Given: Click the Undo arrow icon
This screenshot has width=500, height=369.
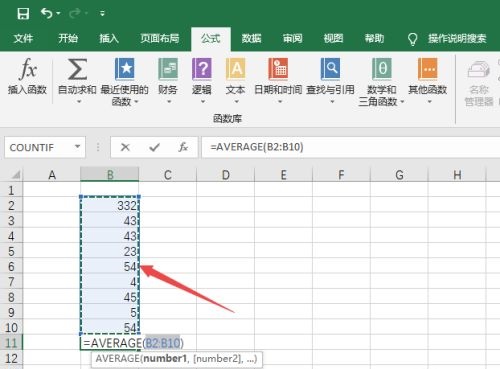Looking at the screenshot, I should tap(46, 13).
